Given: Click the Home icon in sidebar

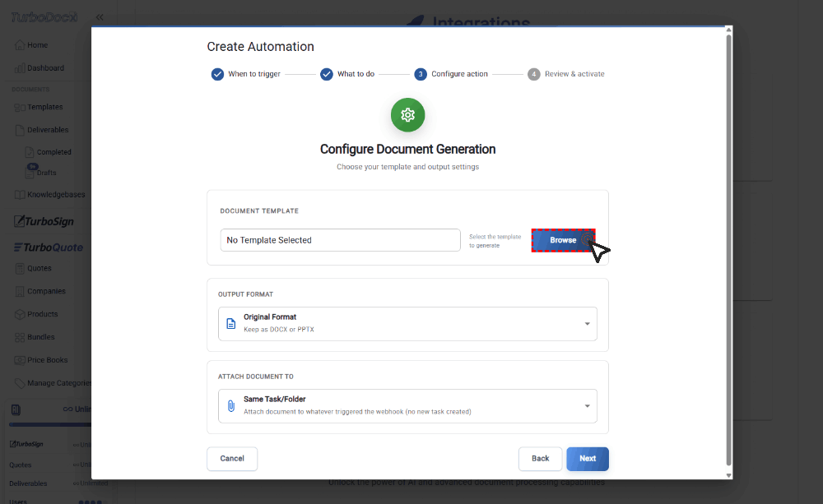Looking at the screenshot, I should 20,45.
